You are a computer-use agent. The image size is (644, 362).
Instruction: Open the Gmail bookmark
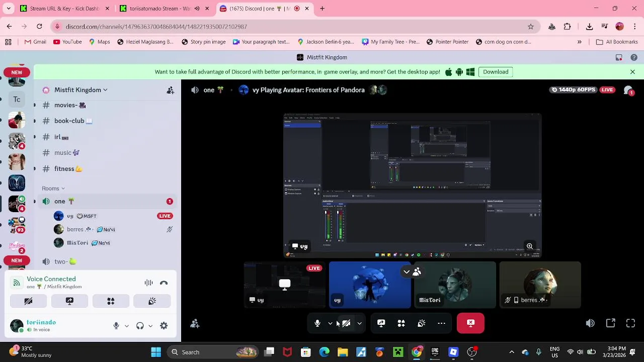(x=35, y=42)
